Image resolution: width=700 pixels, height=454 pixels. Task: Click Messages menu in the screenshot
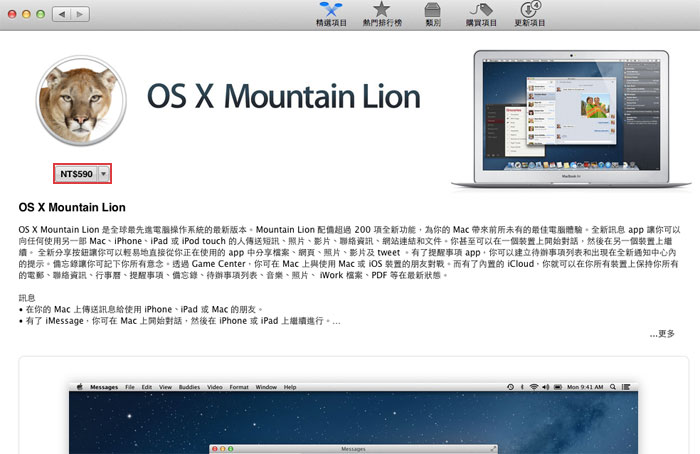click(104, 387)
